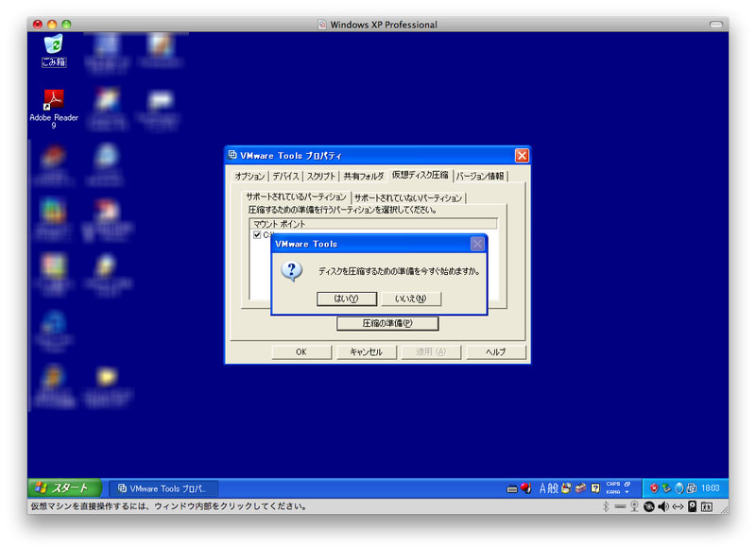Viewport: 756px width, 547px height.
Task: Select VMware Tools プロパティ taskbar item
Action: click(163, 488)
